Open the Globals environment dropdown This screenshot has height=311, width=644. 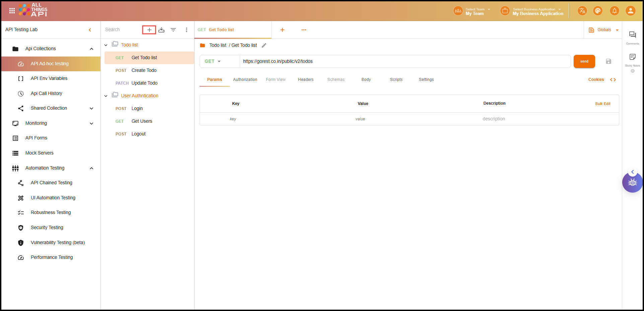tap(604, 30)
